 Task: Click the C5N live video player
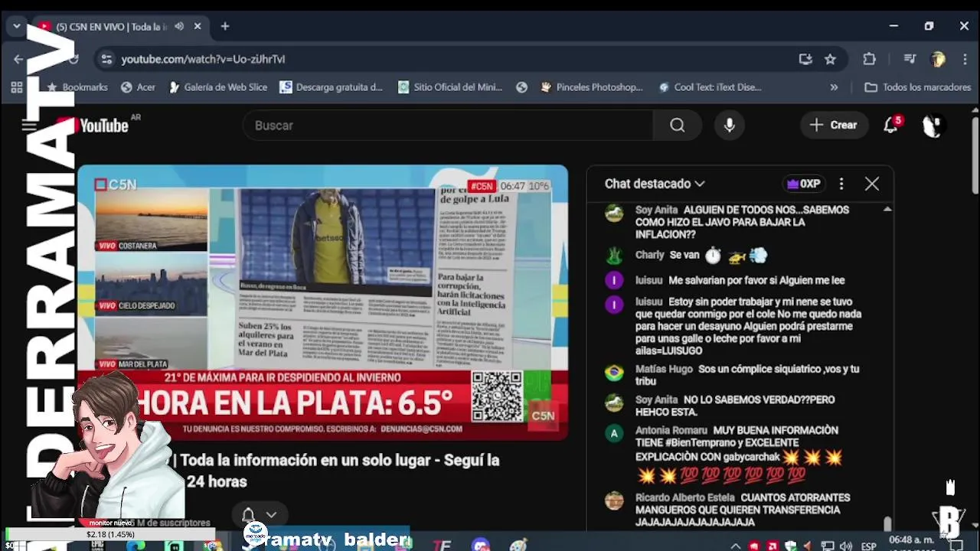point(322,302)
